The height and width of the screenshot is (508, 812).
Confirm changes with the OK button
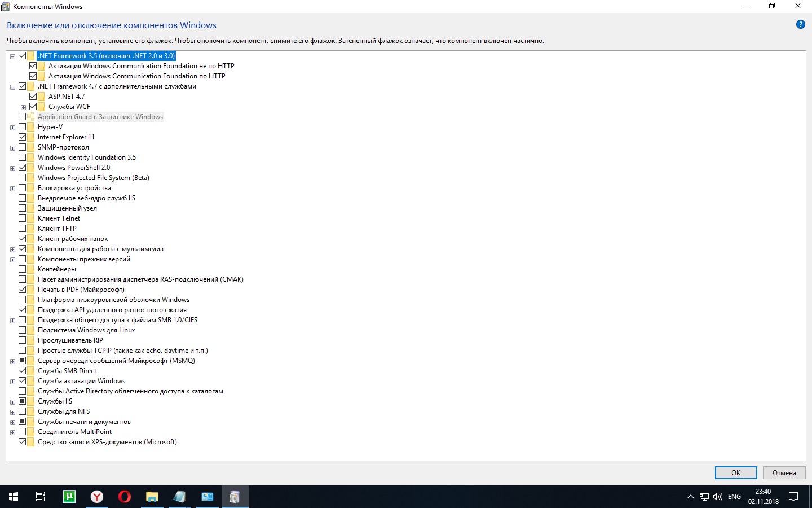(x=736, y=473)
